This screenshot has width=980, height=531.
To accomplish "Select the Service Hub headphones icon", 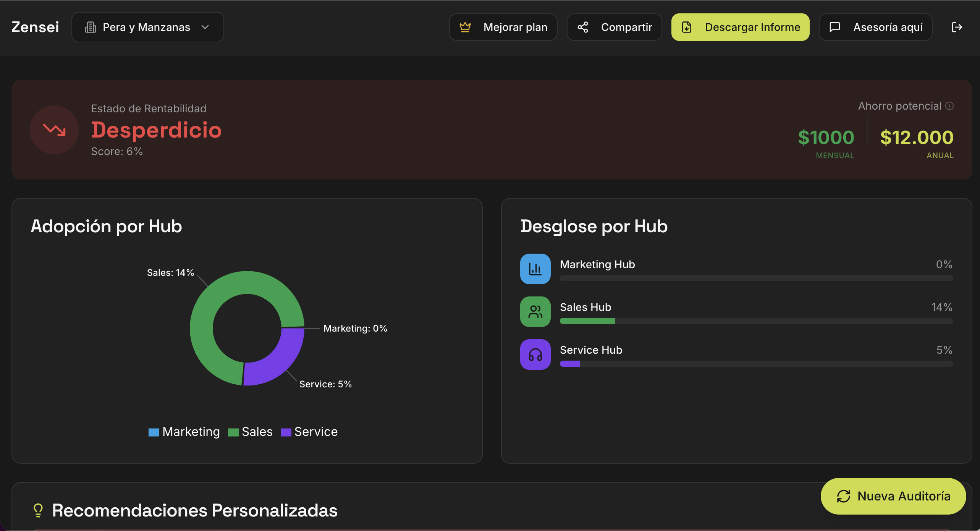I will pos(535,355).
